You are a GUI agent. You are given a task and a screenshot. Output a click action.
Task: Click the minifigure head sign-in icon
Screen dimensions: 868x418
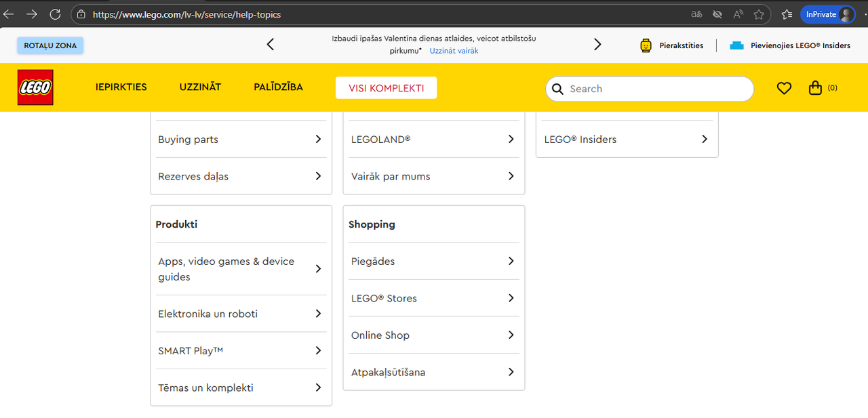tap(646, 45)
